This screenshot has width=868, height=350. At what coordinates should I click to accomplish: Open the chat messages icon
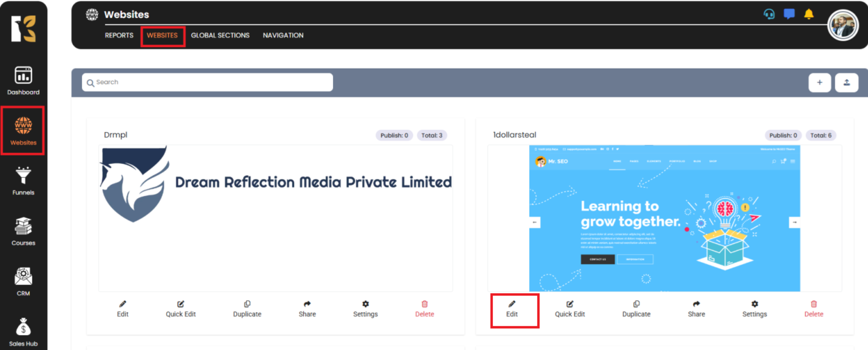point(789,14)
